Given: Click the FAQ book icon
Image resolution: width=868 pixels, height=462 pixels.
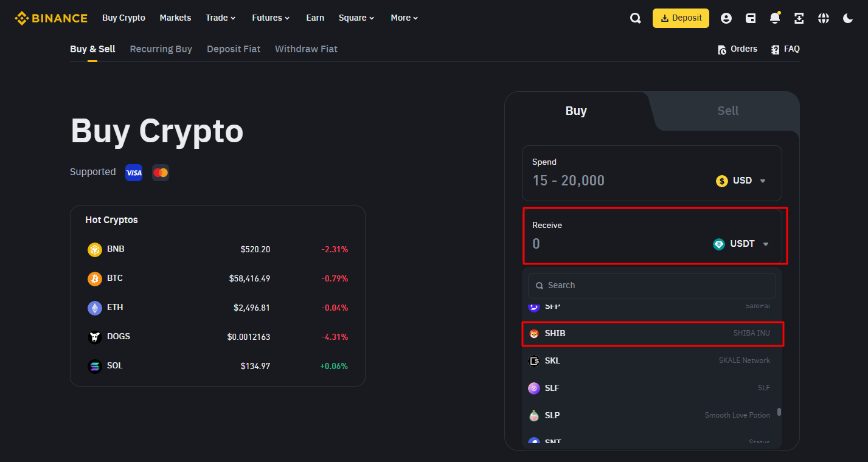Looking at the screenshot, I should [775, 50].
